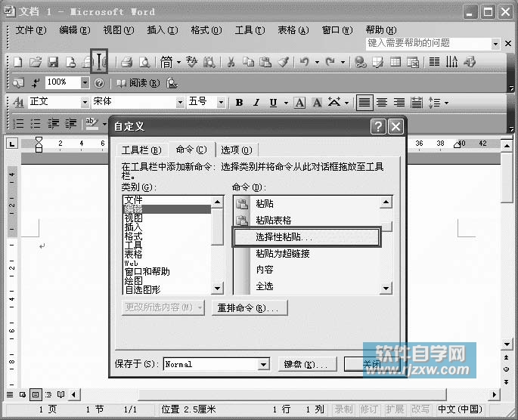
Task: Click the Character Shading A icon
Action: [317, 103]
